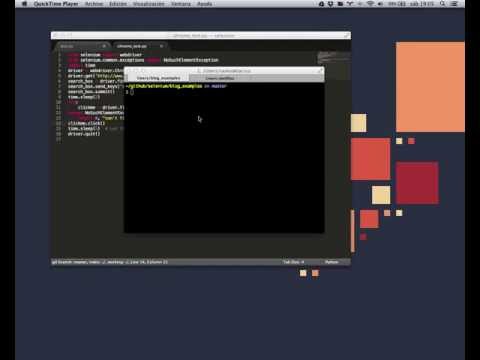
Task: Open the QuickTime Player menu
Action: (56, 4)
